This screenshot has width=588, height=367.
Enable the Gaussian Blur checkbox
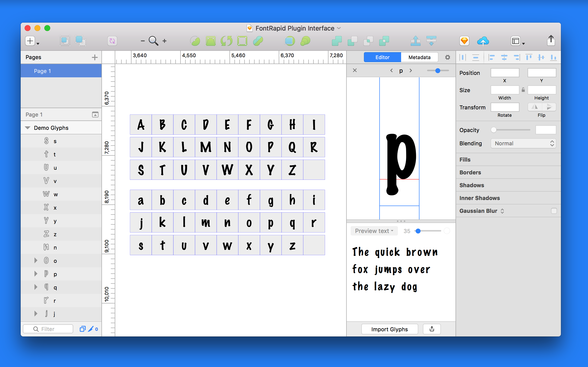554,211
